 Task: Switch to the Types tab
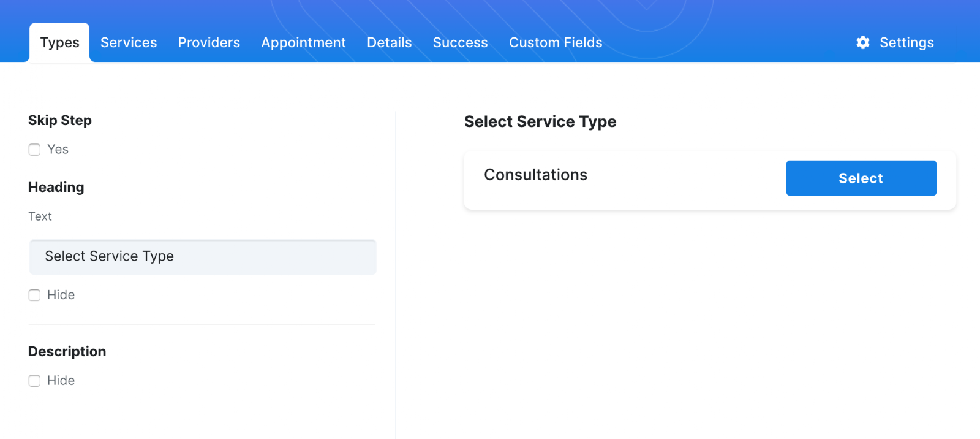click(x=59, y=42)
